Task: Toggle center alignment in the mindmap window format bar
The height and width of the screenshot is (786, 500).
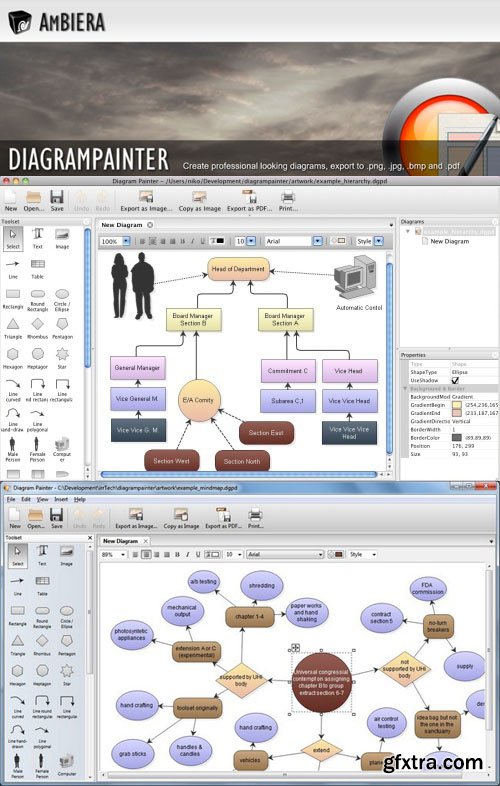Action: 146,554
